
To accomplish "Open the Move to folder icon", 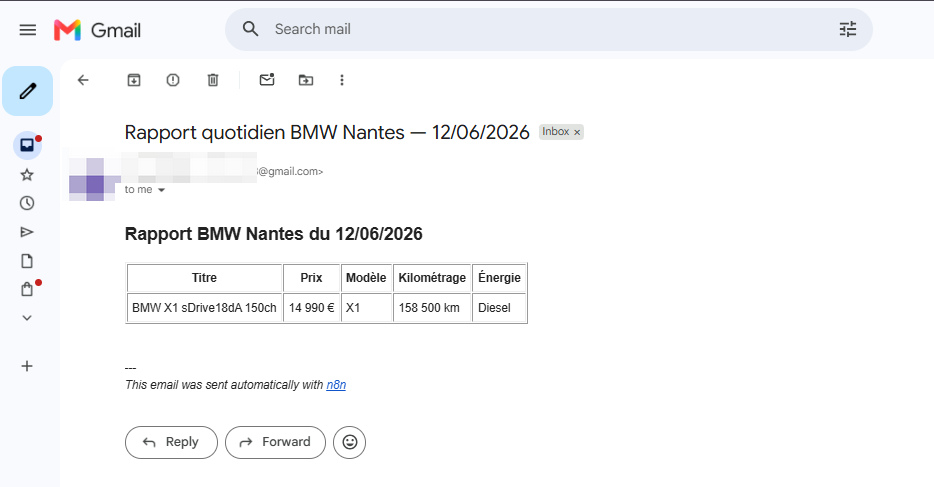I will pyautogui.click(x=306, y=80).
